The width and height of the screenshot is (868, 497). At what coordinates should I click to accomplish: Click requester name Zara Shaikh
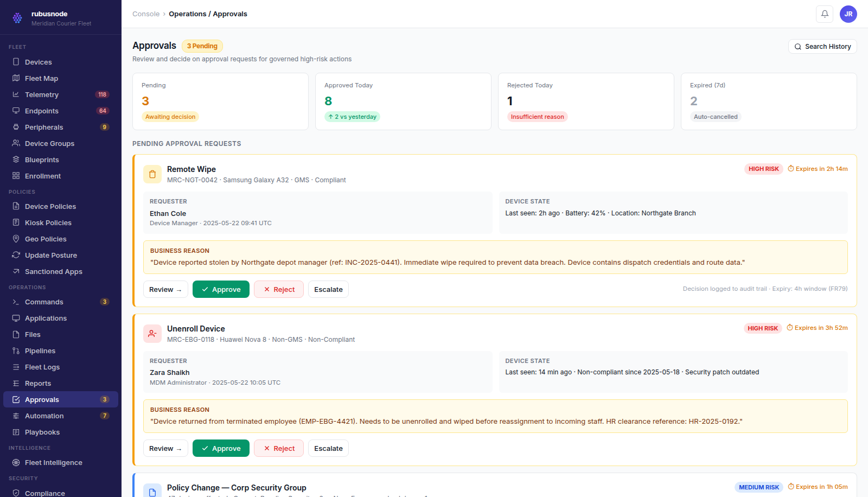[x=170, y=373]
